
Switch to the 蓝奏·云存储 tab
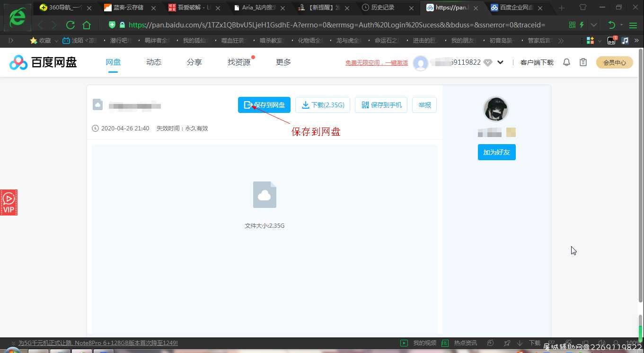[x=130, y=8]
